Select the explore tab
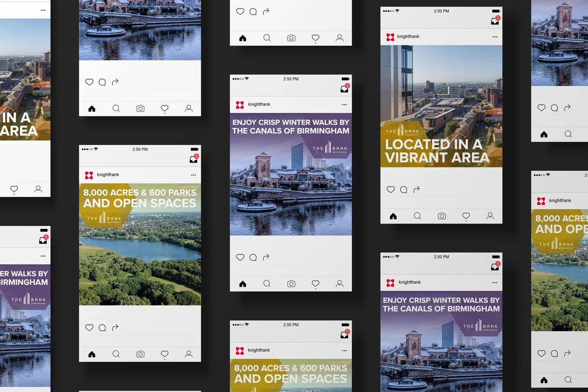The height and width of the screenshot is (392, 588). (267, 283)
